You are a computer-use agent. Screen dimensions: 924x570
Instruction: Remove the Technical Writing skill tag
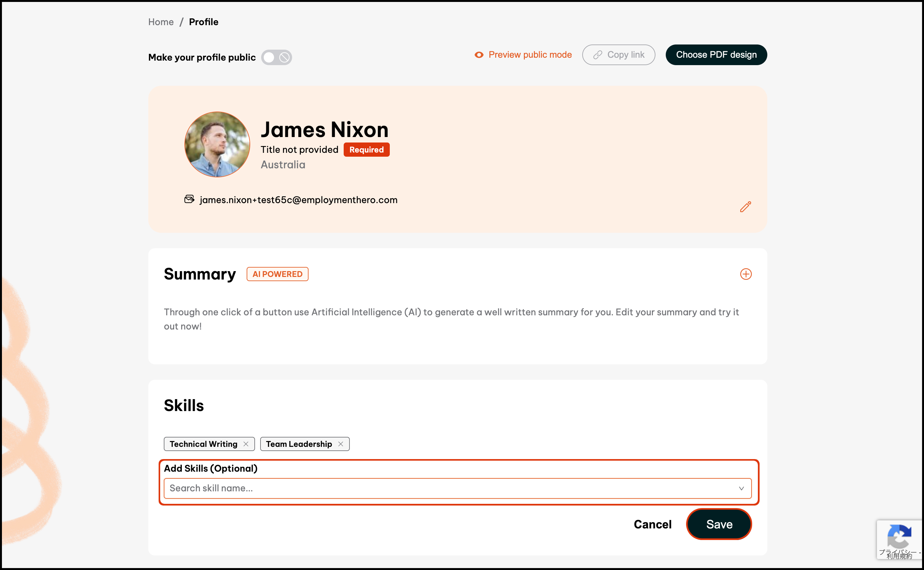coord(246,444)
